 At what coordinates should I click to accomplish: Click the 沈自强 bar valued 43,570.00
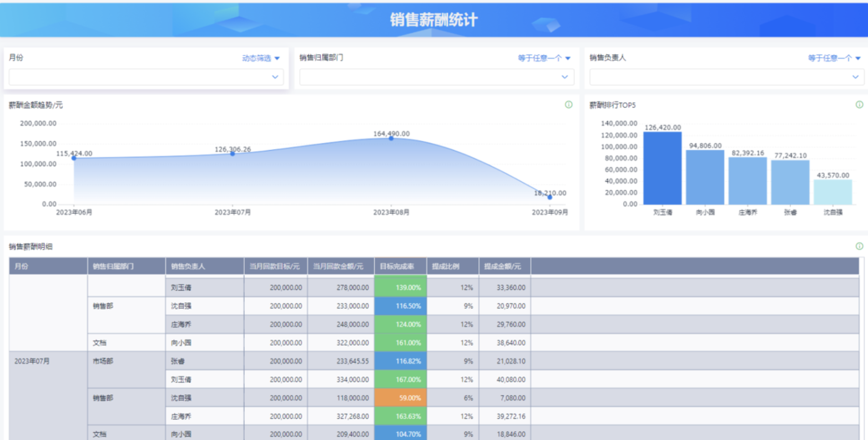point(833,192)
